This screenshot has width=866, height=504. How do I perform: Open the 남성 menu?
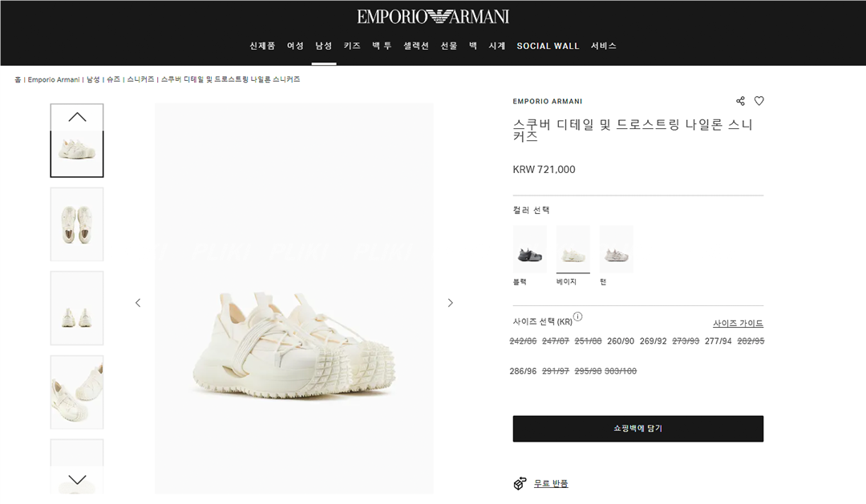point(323,46)
